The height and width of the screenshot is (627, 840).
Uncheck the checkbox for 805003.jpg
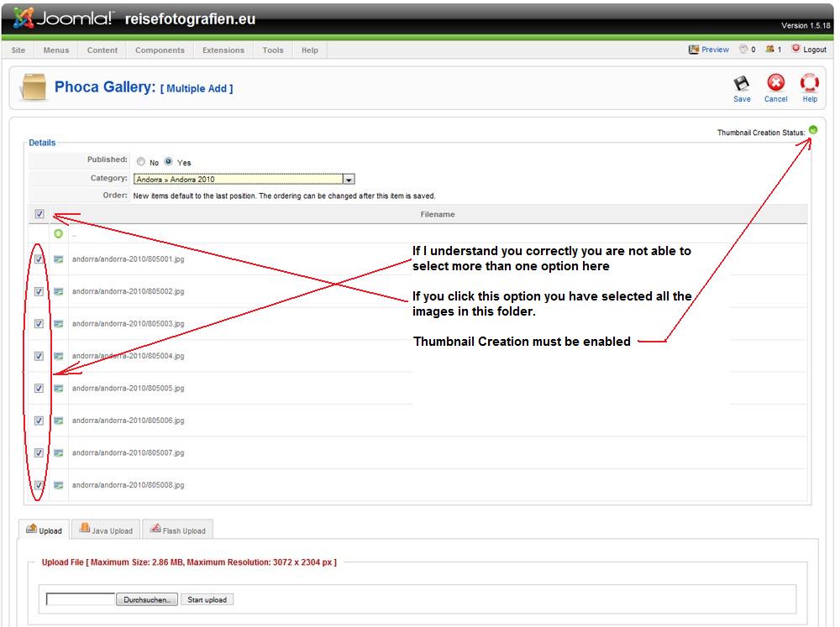coord(39,324)
